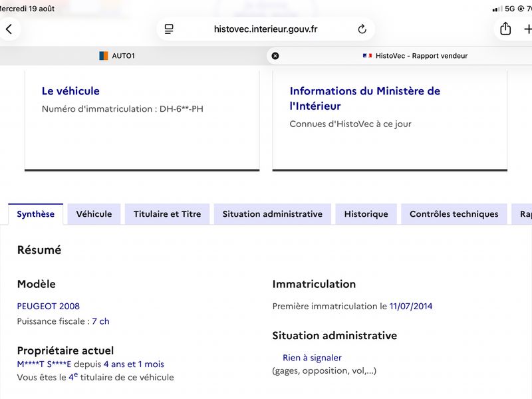Select the Synthèse tab
Viewport: 532px width, 399px height.
pos(36,214)
